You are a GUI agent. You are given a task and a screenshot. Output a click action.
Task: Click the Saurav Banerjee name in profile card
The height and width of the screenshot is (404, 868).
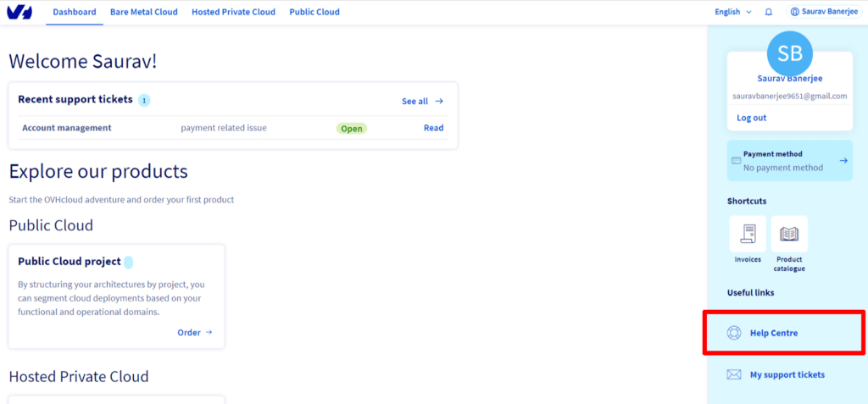(x=790, y=79)
